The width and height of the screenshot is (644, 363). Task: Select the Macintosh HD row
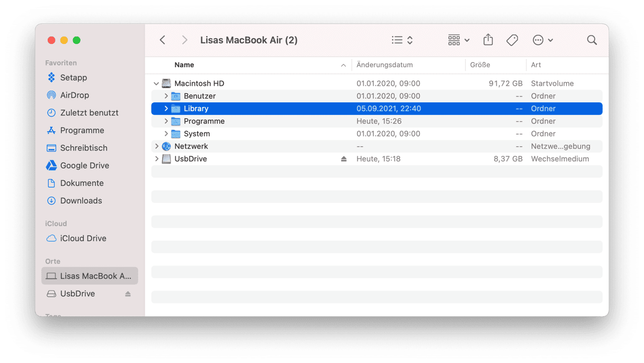coord(377,83)
